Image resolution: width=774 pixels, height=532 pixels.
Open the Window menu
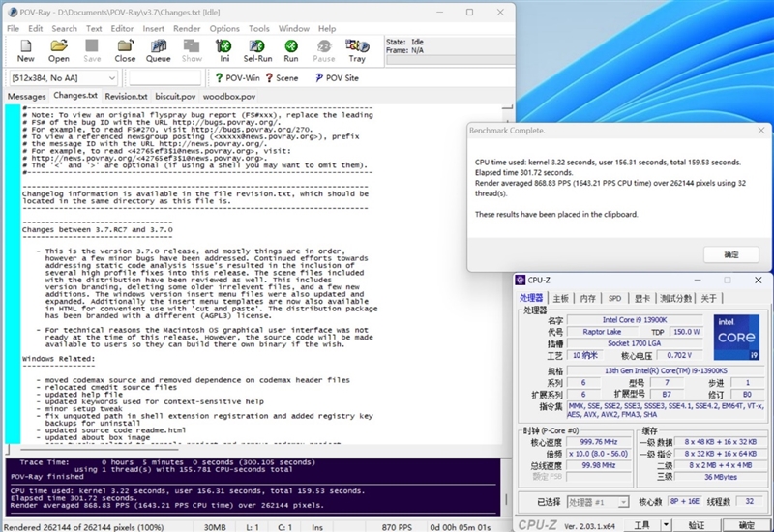point(294,29)
